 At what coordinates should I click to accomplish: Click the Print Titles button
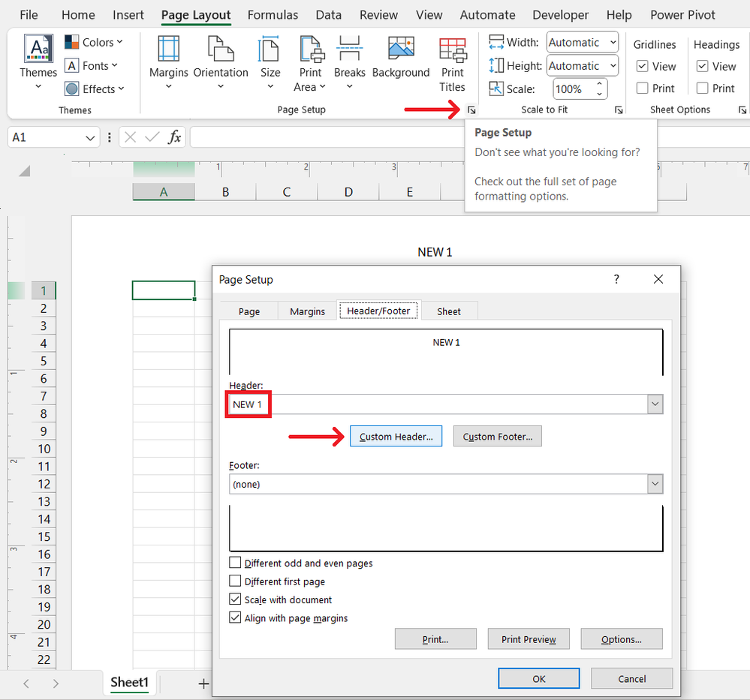(x=452, y=64)
